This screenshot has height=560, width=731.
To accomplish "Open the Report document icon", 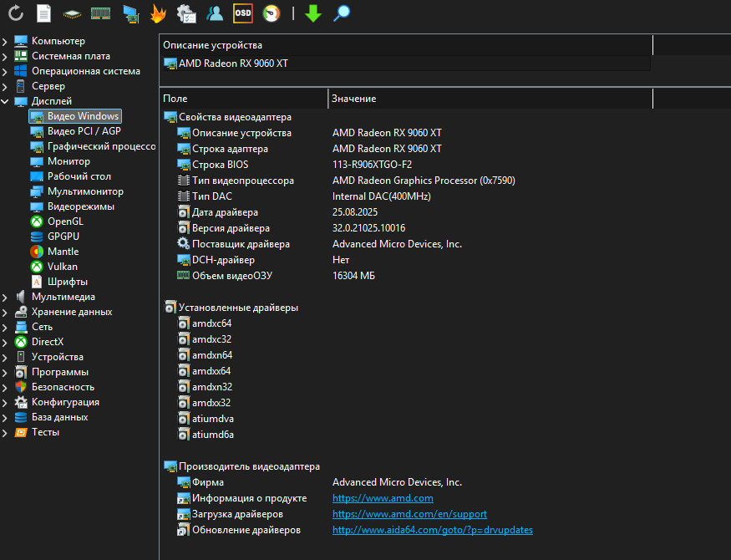I will pyautogui.click(x=44, y=13).
